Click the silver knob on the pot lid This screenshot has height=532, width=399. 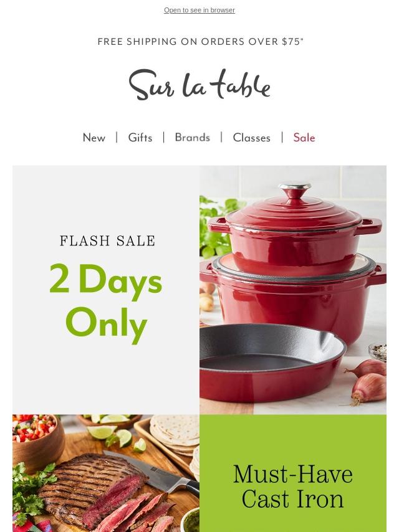click(x=295, y=188)
